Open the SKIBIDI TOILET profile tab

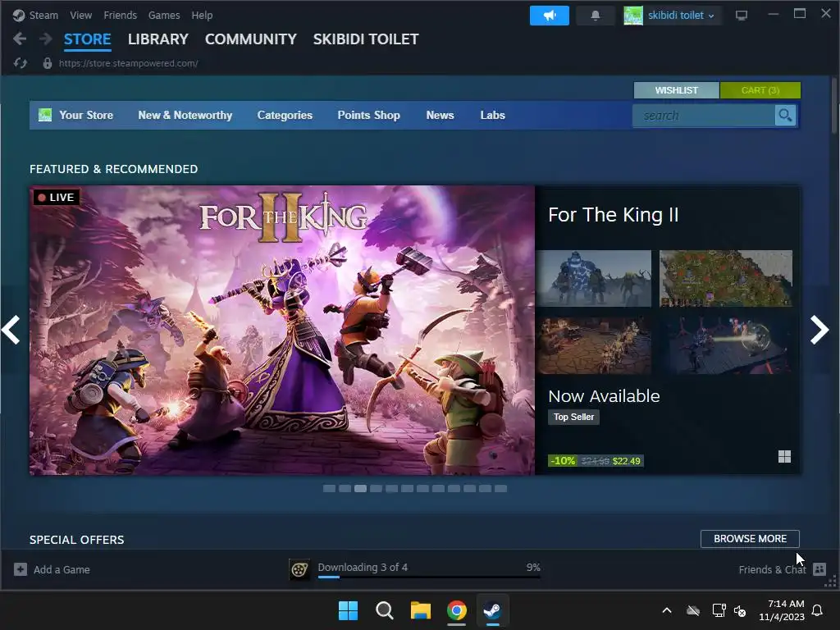[x=366, y=39]
